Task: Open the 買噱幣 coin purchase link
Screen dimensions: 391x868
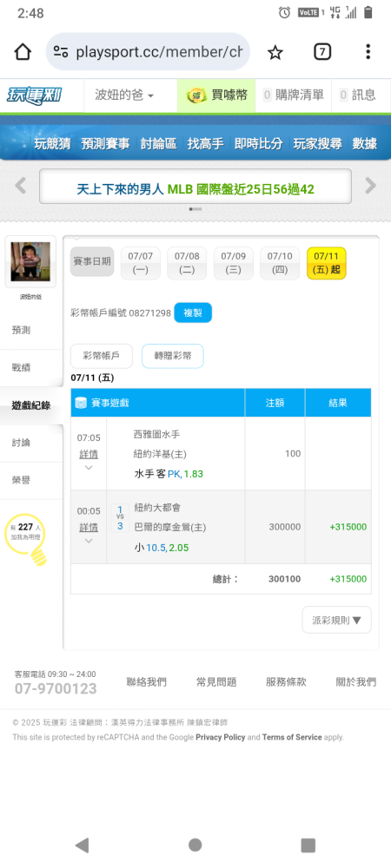Action: pyautogui.click(x=216, y=95)
